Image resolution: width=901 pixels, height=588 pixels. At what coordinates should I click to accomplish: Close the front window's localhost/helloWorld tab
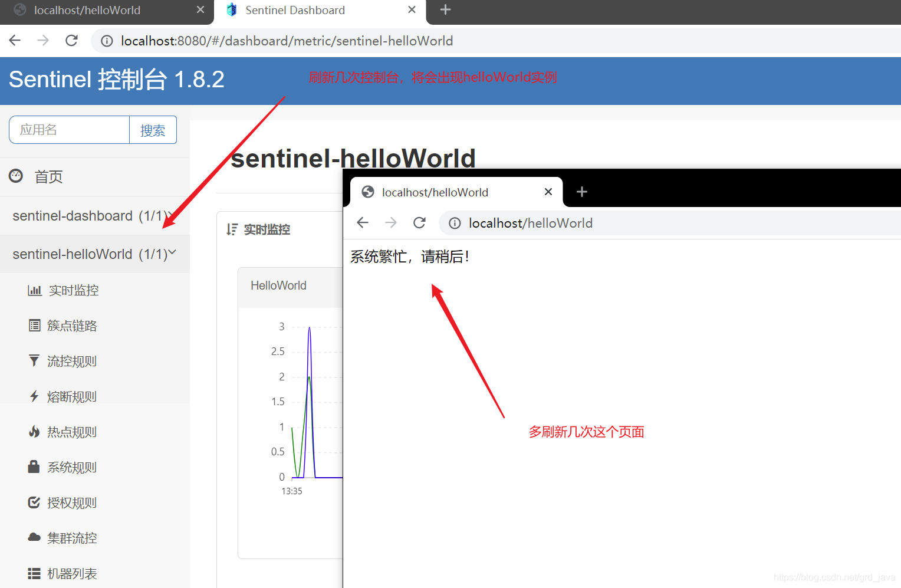pos(548,192)
